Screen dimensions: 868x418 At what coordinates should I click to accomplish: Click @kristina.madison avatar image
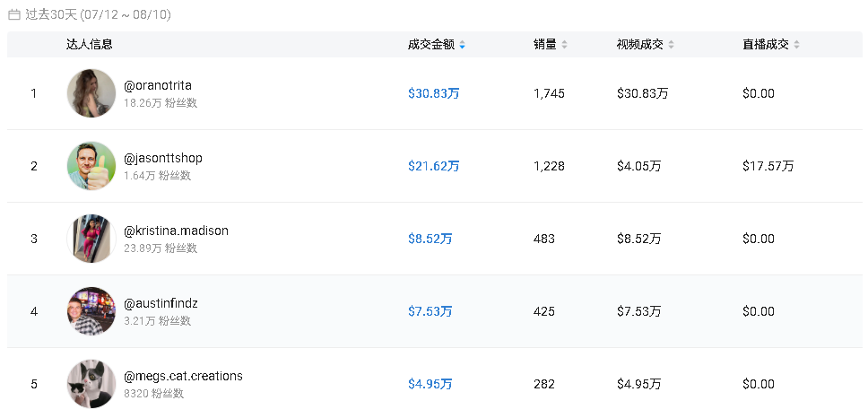tap(91, 239)
